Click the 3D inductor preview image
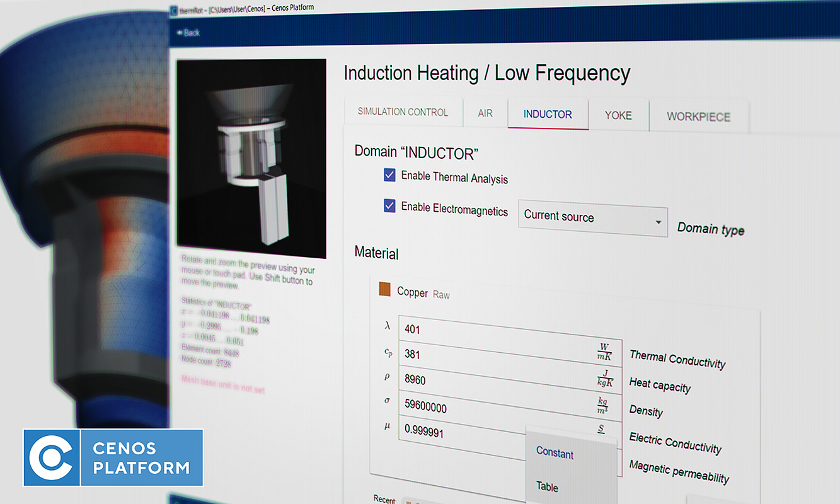Viewport: 840px width, 504px height. (x=251, y=157)
